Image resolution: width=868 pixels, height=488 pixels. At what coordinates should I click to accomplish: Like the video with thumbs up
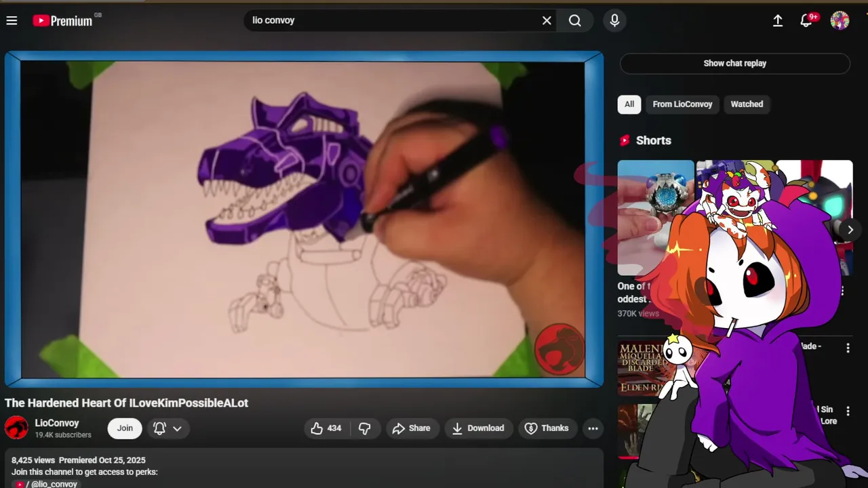pyautogui.click(x=326, y=428)
